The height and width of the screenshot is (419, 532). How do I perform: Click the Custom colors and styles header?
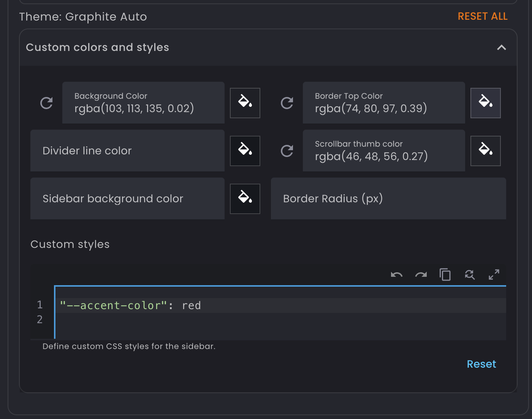97,48
